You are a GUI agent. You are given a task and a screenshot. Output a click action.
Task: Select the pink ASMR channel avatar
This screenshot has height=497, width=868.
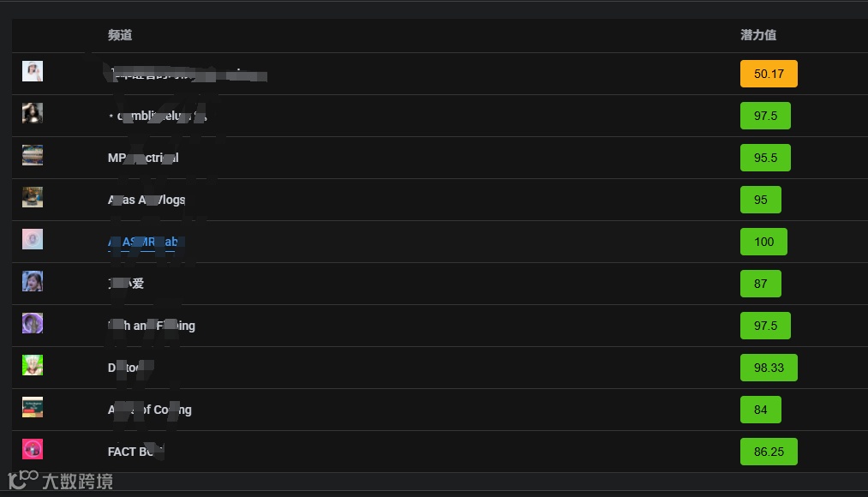(32, 240)
